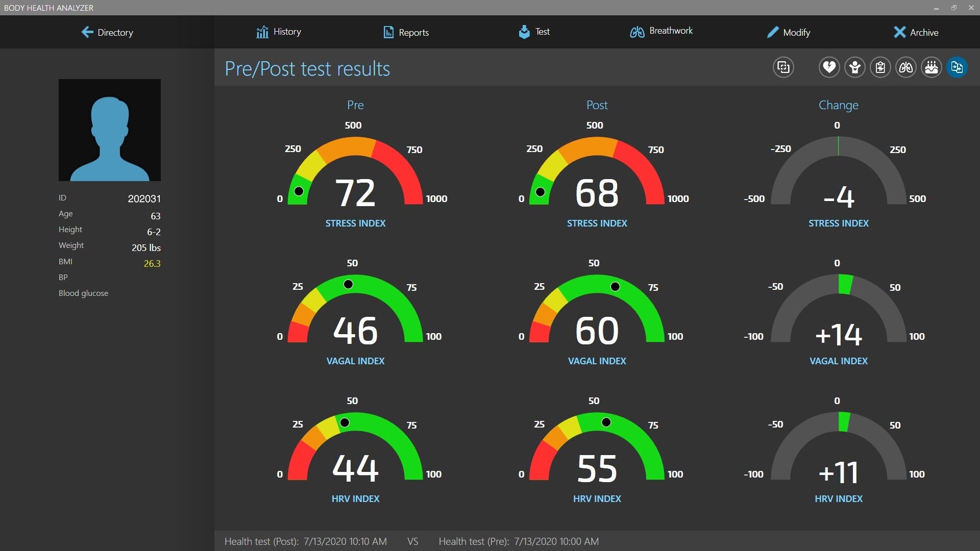Click the Post health test timestamp 10:10 AM
The image size is (980, 551).
(x=345, y=541)
